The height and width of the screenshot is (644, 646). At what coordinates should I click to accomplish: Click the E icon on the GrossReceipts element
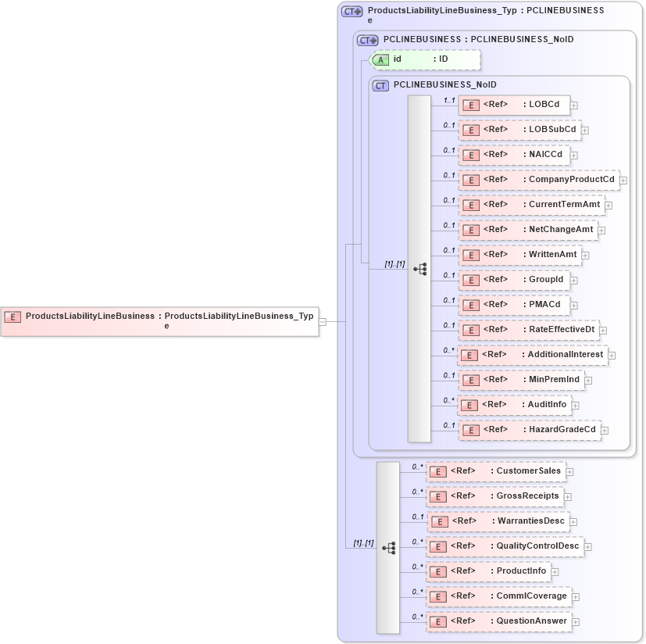(x=437, y=496)
